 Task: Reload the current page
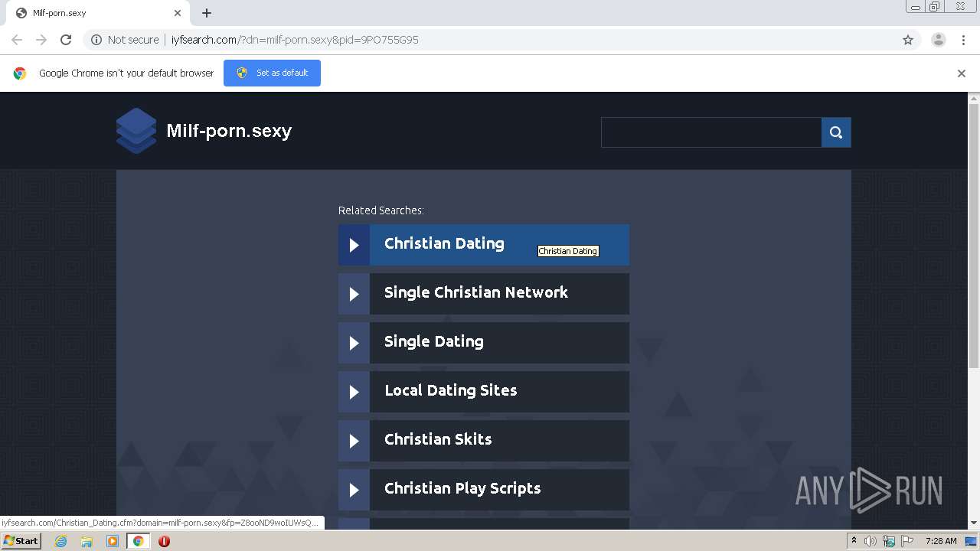pyautogui.click(x=66, y=40)
